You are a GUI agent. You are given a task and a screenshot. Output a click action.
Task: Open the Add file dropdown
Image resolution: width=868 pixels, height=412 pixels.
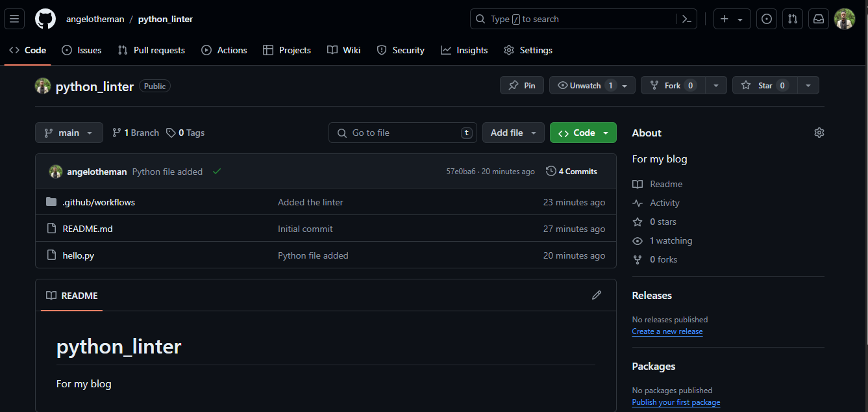coord(513,133)
